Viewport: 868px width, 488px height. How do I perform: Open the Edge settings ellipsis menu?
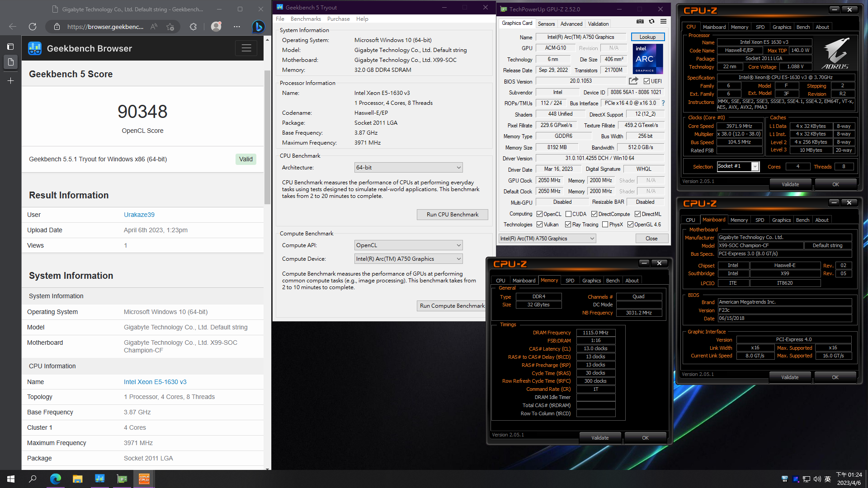pyautogui.click(x=237, y=27)
